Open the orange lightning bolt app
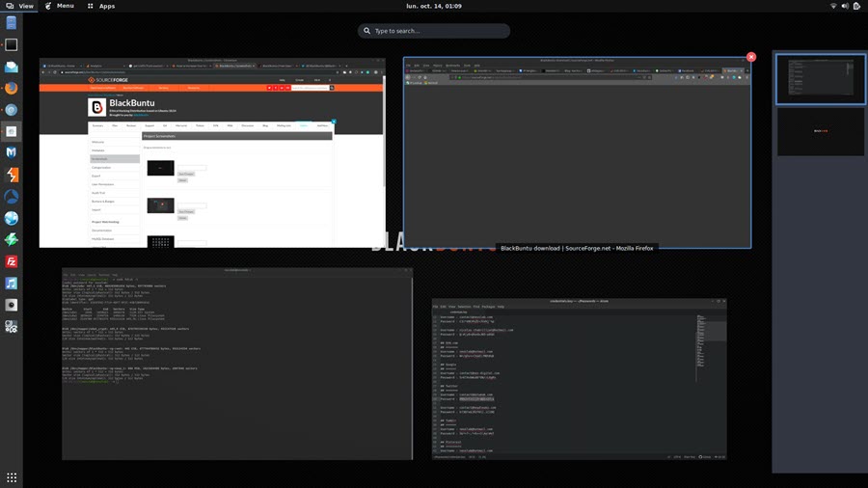 click(x=11, y=175)
